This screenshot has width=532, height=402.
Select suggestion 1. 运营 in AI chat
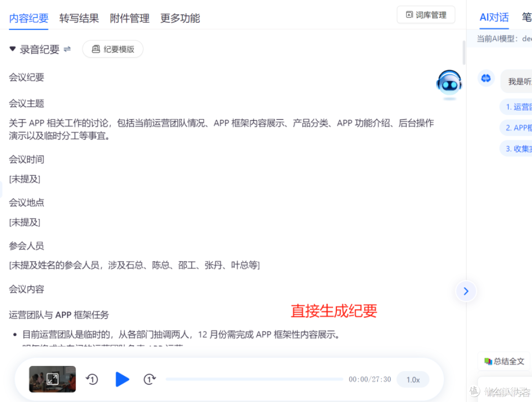pyautogui.click(x=516, y=107)
